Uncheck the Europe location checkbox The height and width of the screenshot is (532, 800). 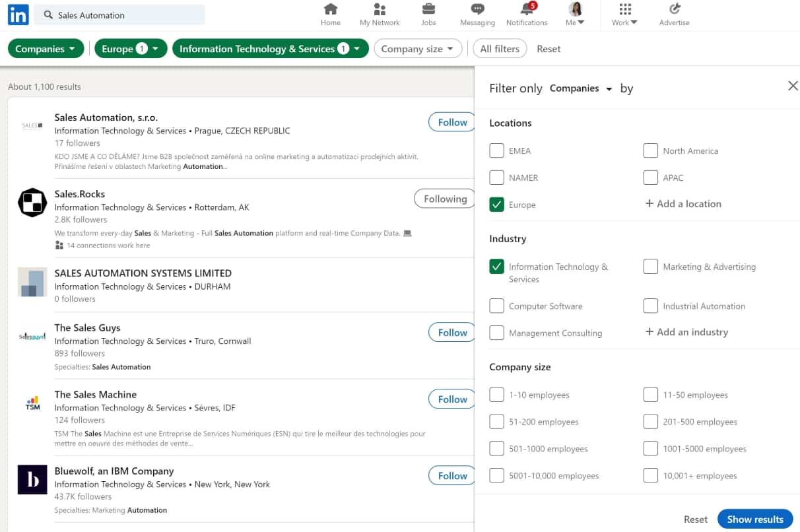(x=497, y=205)
